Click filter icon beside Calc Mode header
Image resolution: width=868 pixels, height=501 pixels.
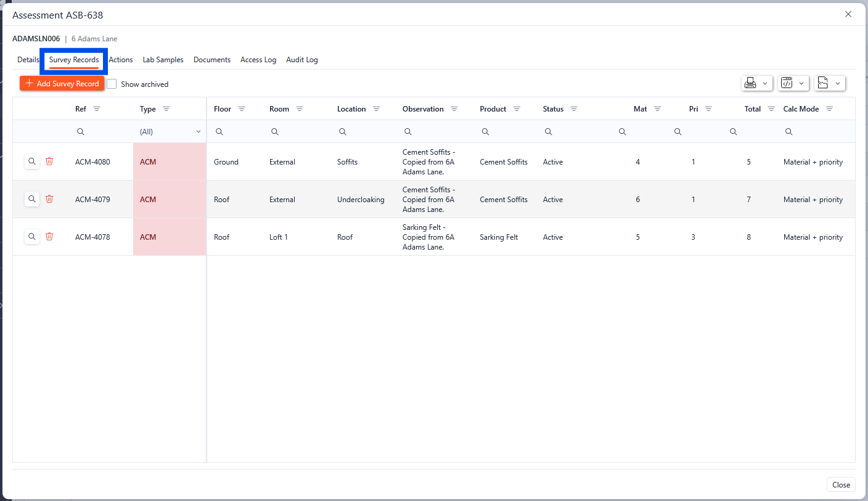(830, 109)
